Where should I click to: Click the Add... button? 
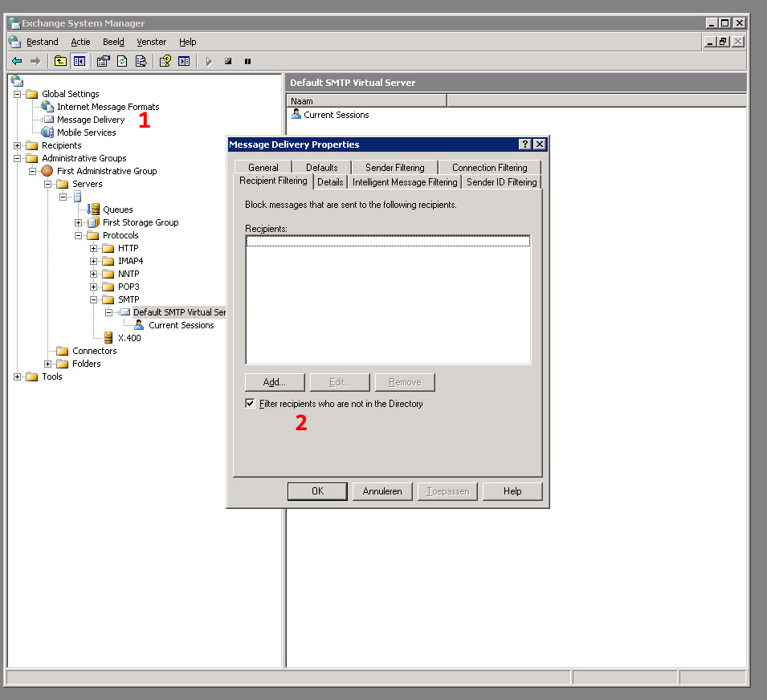(275, 382)
